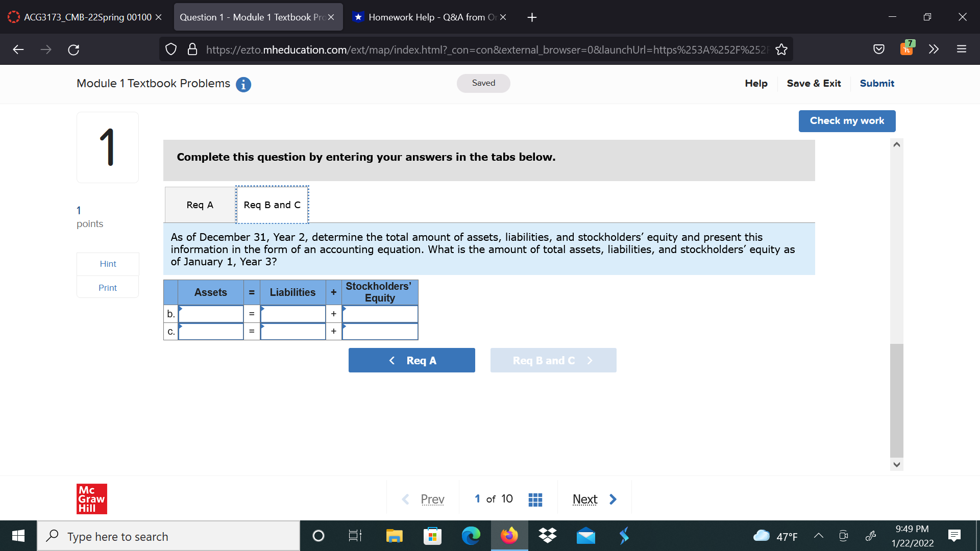
Task: Switch to the Req A tab
Action: click(x=199, y=205)
